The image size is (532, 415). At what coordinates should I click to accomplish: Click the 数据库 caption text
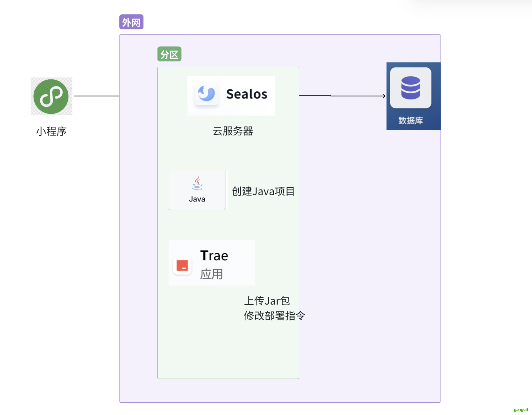click(411, 120)
